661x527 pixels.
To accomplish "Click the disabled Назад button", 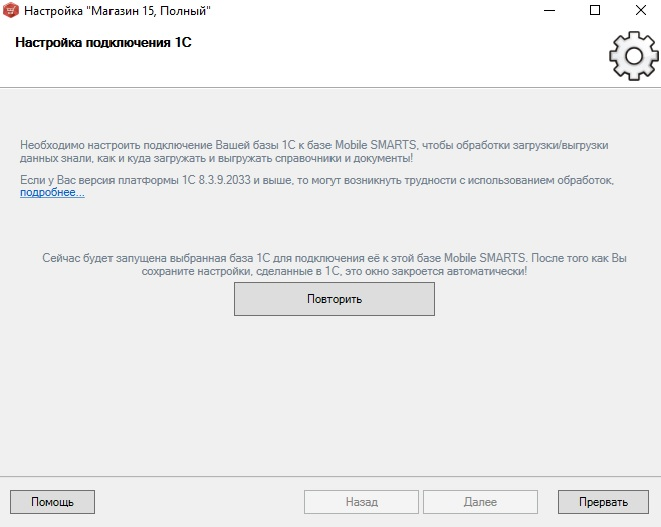I will (361, 502).
